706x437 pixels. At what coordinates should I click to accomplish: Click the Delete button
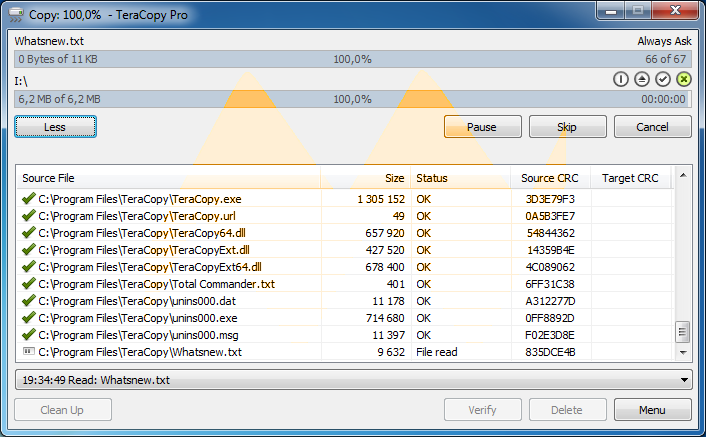pyautogui.click(x=568, y=410)
